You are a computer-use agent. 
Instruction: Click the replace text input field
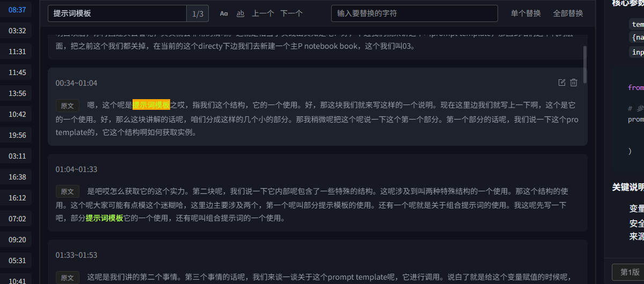click(x=414, y=13)
